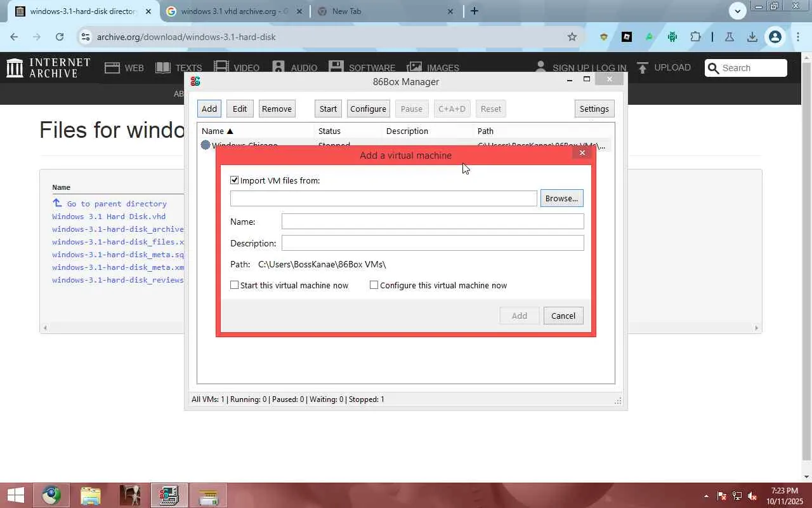Click the muted volume tray icon
The height and width of the screenshot is (508, 812).
coord(752,496)
